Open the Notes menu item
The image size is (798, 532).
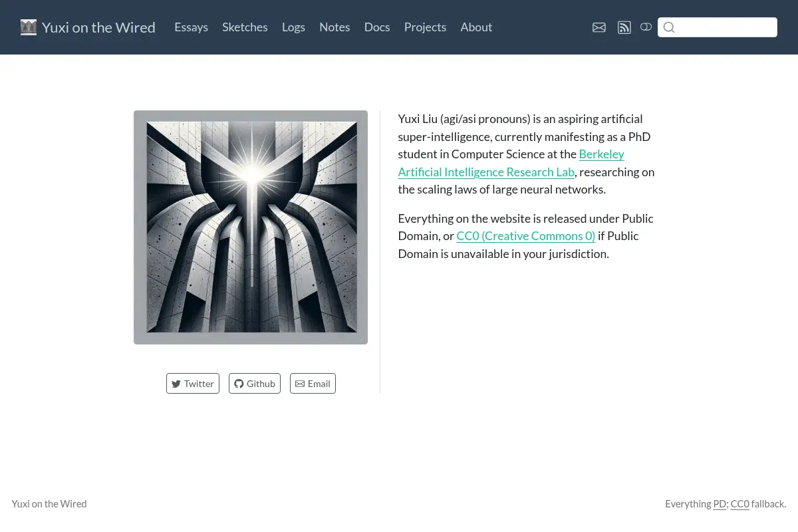[334, 27]
